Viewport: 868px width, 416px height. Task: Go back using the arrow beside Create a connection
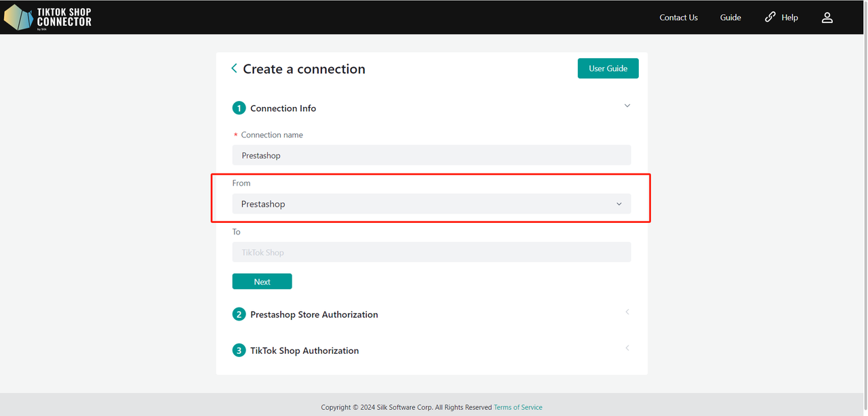234,68
